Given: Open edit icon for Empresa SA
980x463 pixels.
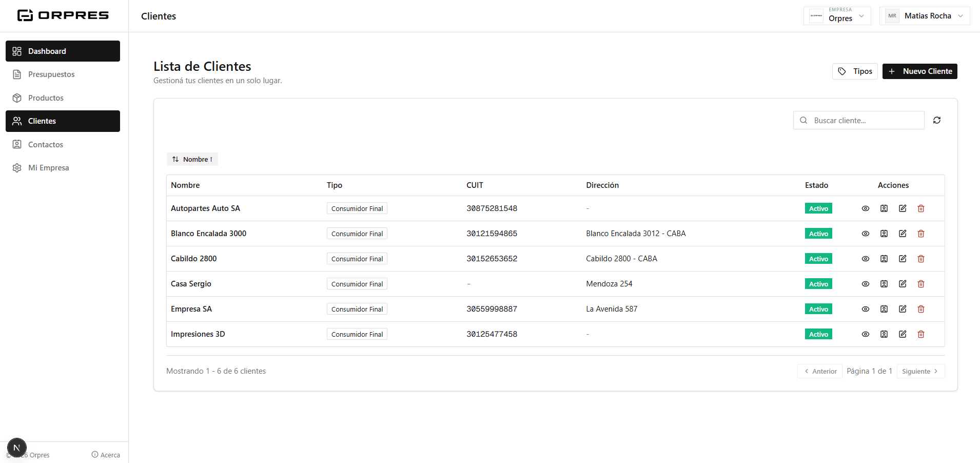Looking at the screenshot, I should [x=903, y=309].
